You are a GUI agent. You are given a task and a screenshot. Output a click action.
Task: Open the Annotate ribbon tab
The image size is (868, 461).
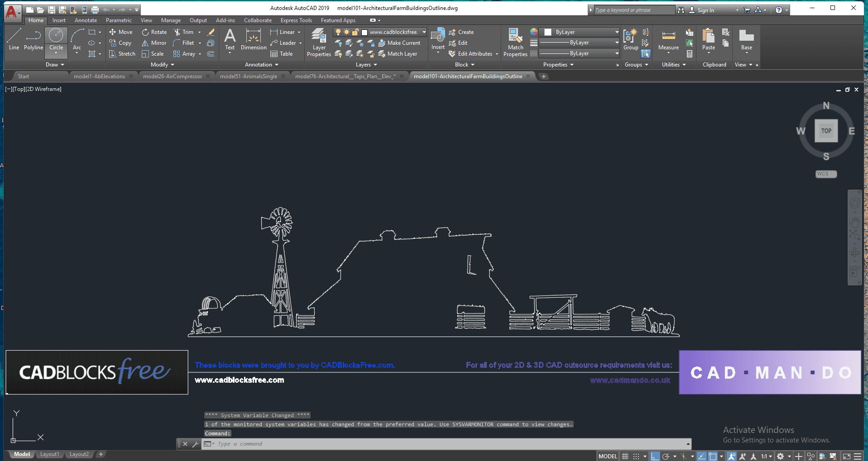click(86, 20)
